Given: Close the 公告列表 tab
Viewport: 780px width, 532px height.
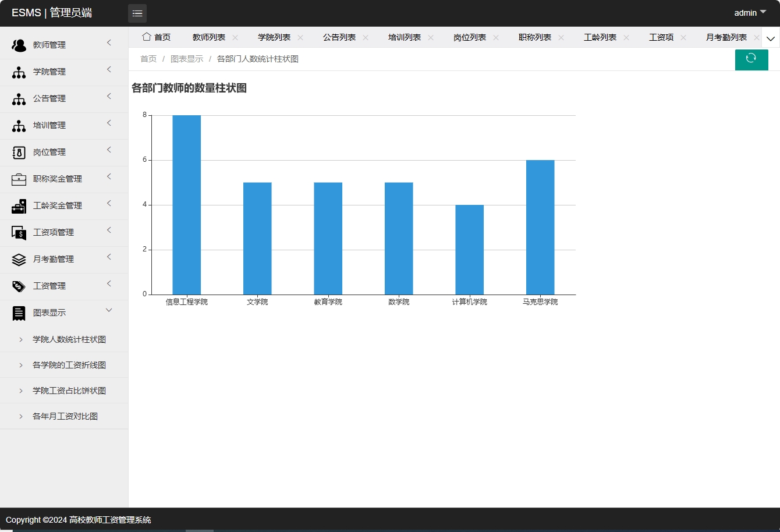Looking at the screenshot, I should tap(365, 37).
